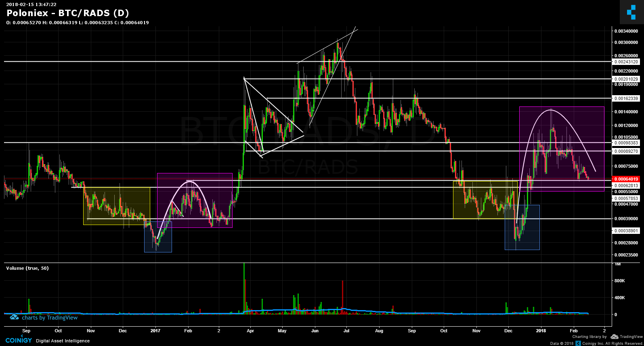Click the 'Aug' label on time axis
The height and width of the screenshot is (346, 644).
tap(379, 331)
